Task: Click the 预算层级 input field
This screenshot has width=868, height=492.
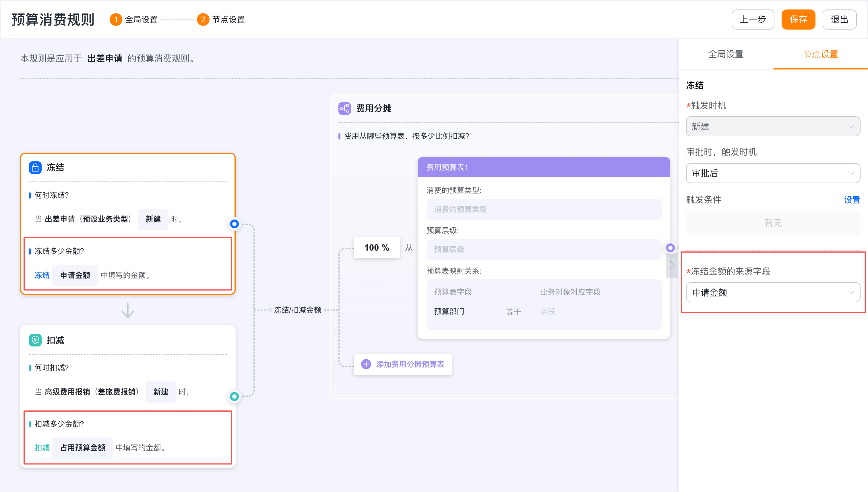Action: 543,249
